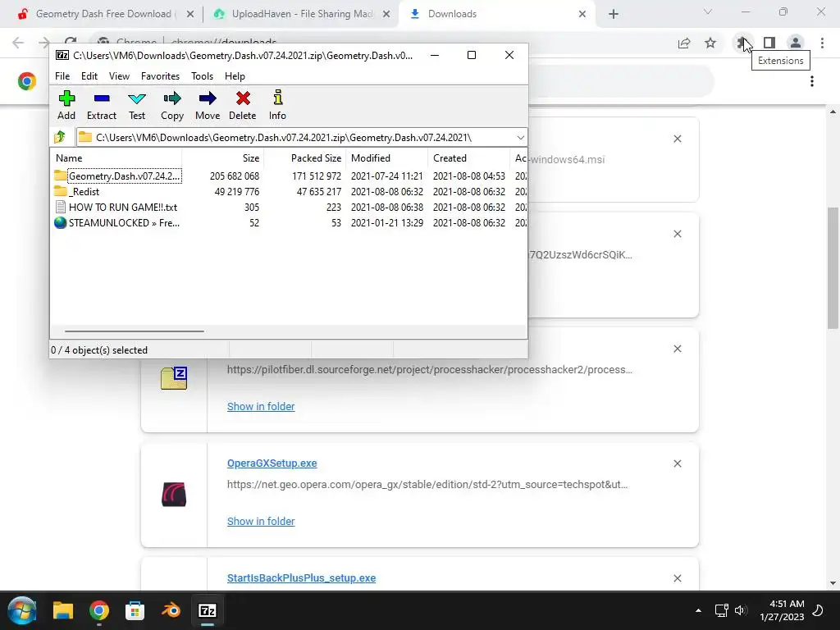Image resolution: width=840 pixels, height=630 pixels.
Task: Open the Windows Start button
Action: [22, 610]
